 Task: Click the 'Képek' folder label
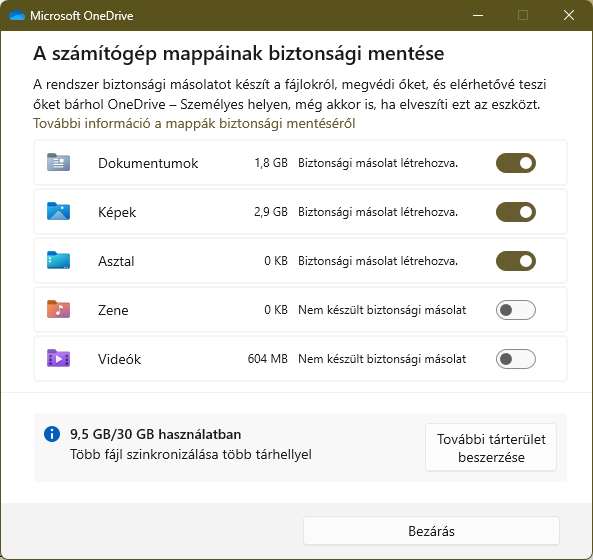[x=117, y=212]
